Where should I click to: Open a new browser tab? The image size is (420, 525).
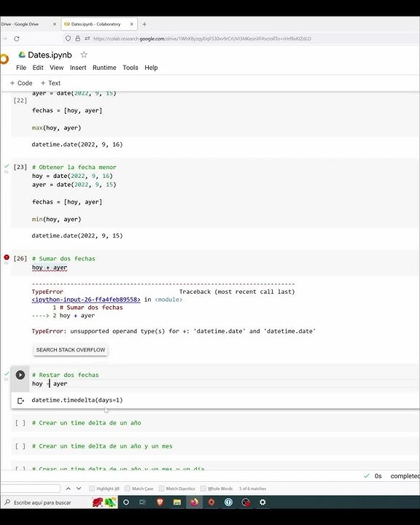click(144, 24)
